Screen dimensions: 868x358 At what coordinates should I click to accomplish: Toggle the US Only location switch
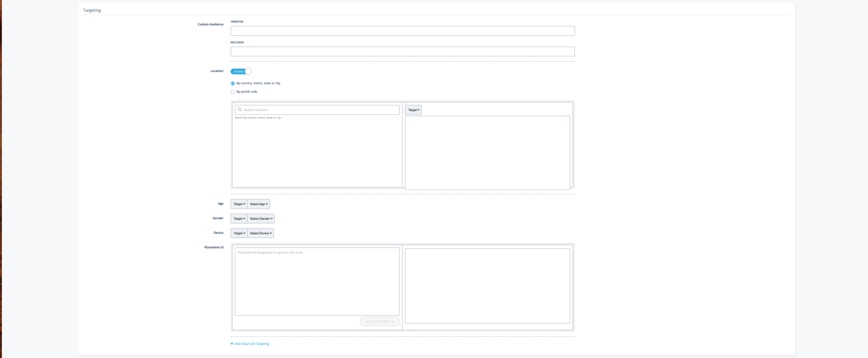tap(241, 71)
